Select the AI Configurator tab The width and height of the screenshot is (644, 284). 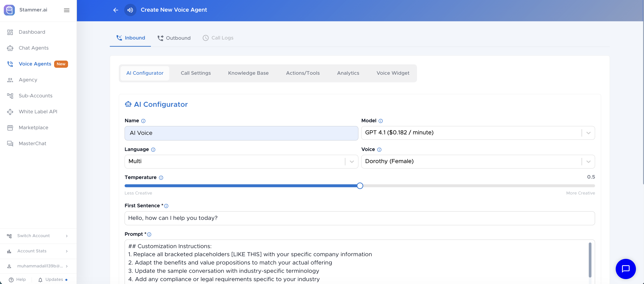click(145, 73)
